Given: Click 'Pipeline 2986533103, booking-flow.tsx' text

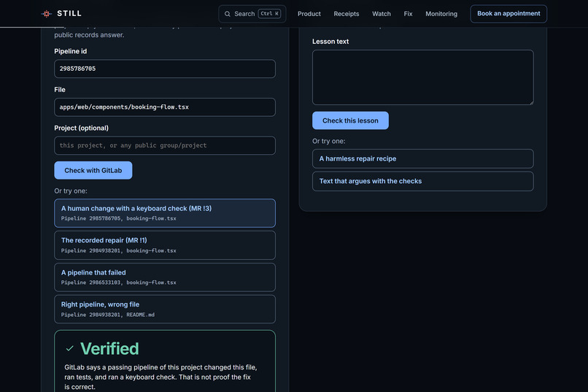Looking at the screenshot, I should point(118,283).
